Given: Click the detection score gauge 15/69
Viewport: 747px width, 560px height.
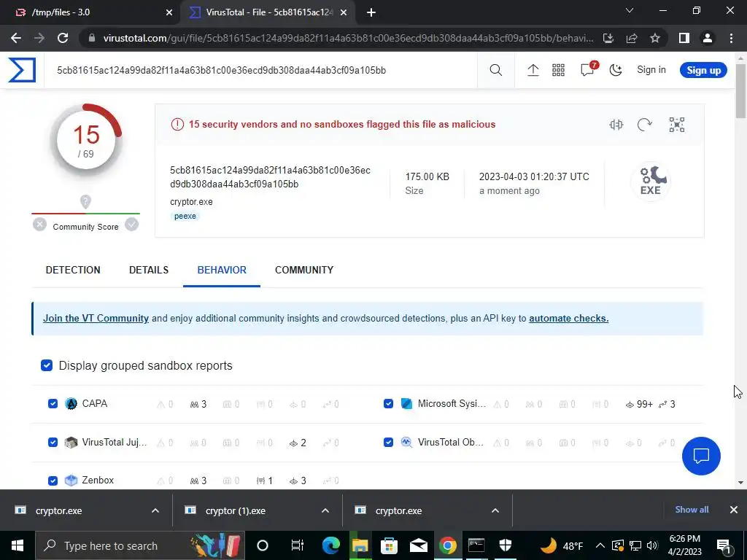Looking at the screenshot, I should tap(86, 140).
